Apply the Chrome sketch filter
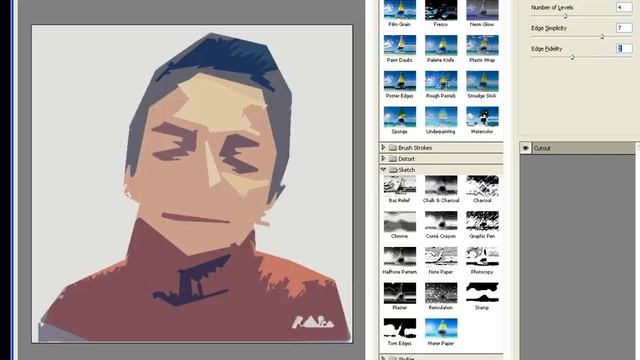Viewport: 640px width, 360px height. (400, 221)
